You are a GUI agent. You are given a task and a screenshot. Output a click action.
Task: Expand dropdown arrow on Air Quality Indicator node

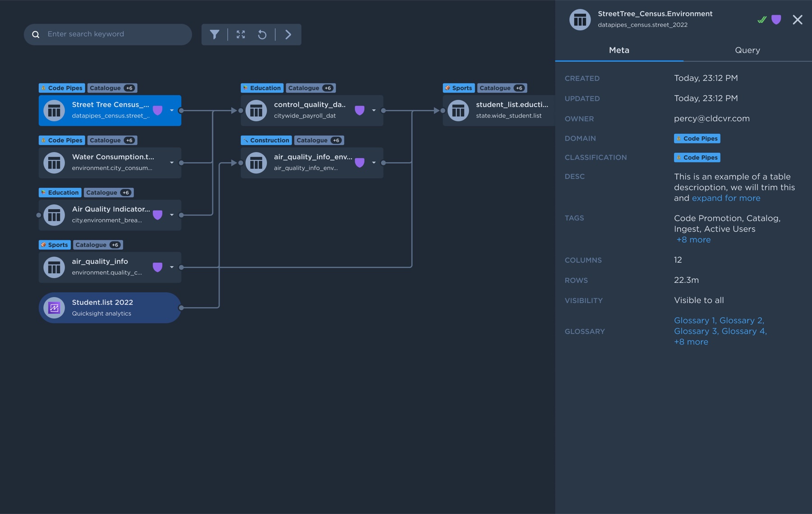click(x=172, y=215)
